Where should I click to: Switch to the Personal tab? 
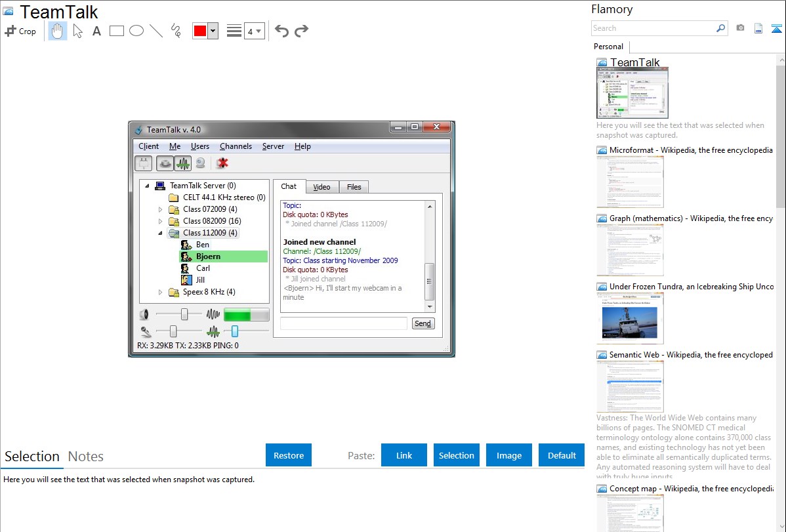tap(608, 46)
